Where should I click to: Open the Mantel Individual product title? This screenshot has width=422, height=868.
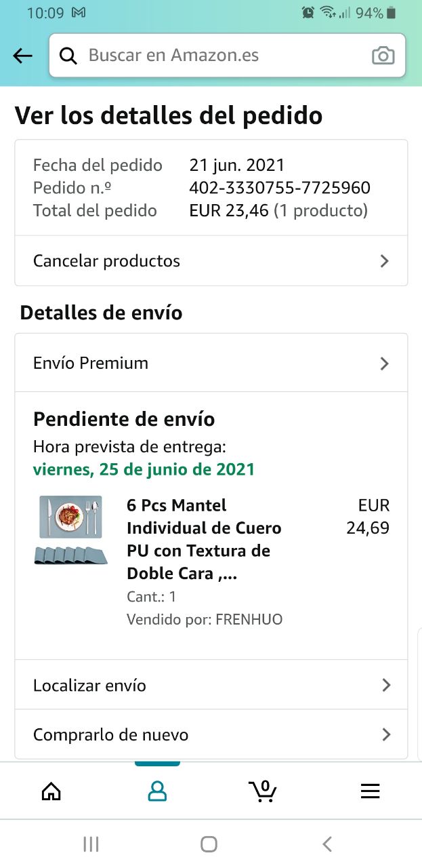[x=204, y=539]
